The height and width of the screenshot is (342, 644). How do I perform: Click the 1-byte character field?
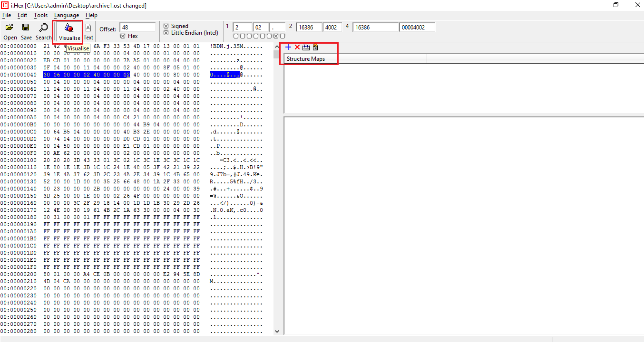tap(277, 28)
